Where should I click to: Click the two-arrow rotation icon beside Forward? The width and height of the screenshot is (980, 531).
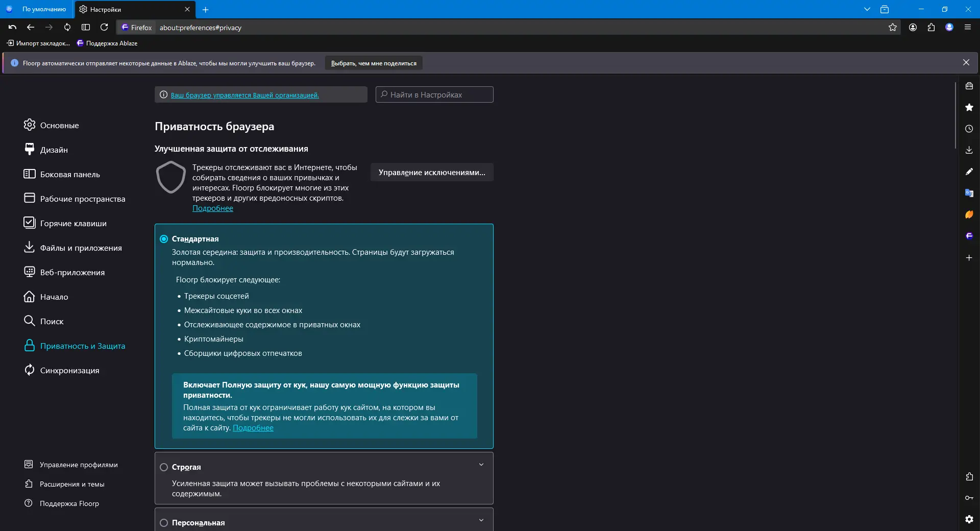tap(67, 28)
